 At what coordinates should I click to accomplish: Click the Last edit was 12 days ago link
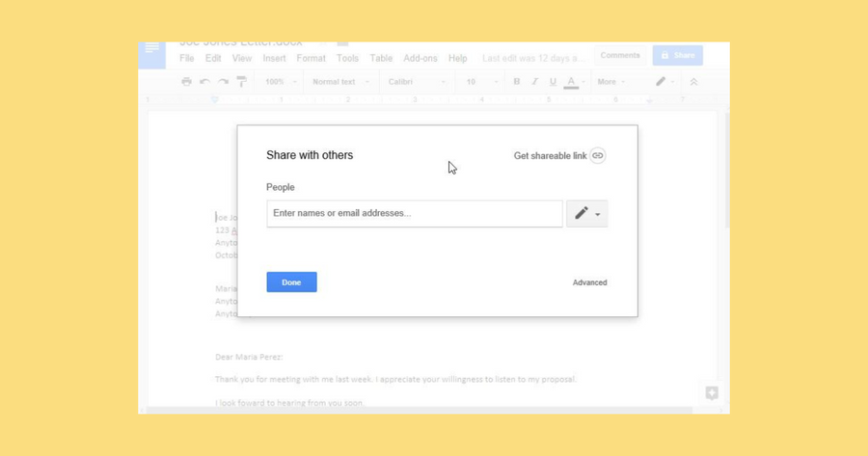coord(533,58)
